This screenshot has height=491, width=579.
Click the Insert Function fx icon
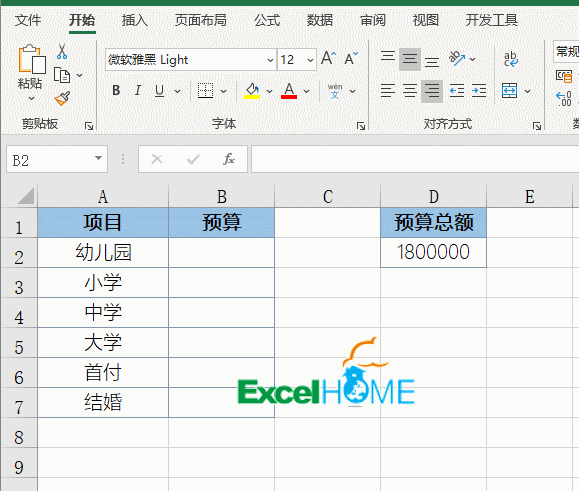229,159
